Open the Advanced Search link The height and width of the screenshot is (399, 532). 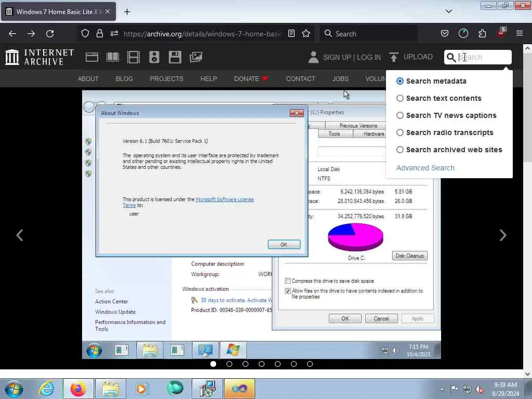point(425,168)
